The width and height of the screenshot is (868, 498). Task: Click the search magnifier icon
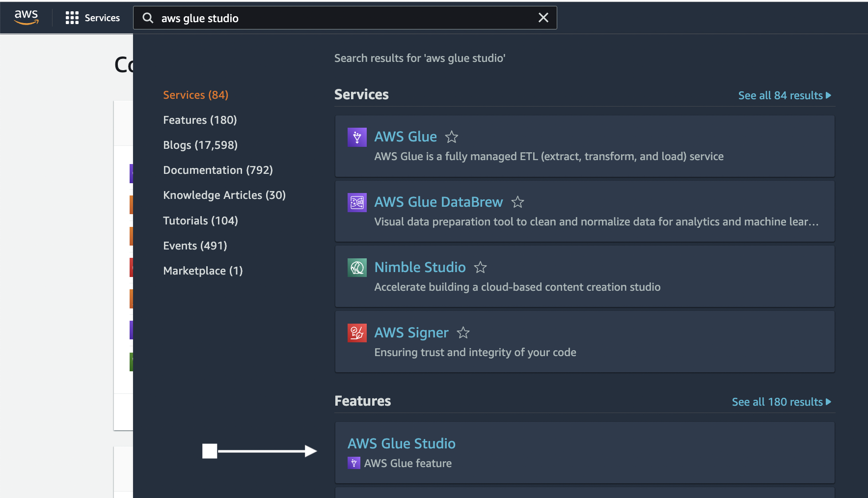[148, 18]
